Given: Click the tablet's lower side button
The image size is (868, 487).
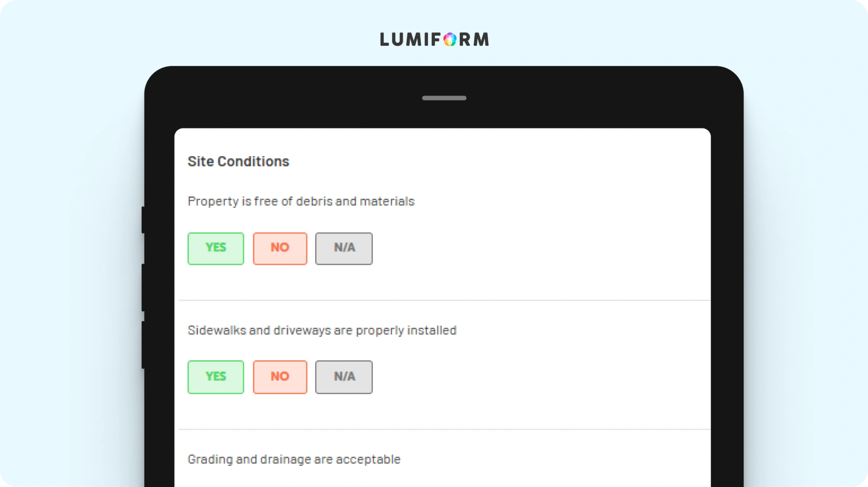Looking at the screenshot, I should 143,345.
